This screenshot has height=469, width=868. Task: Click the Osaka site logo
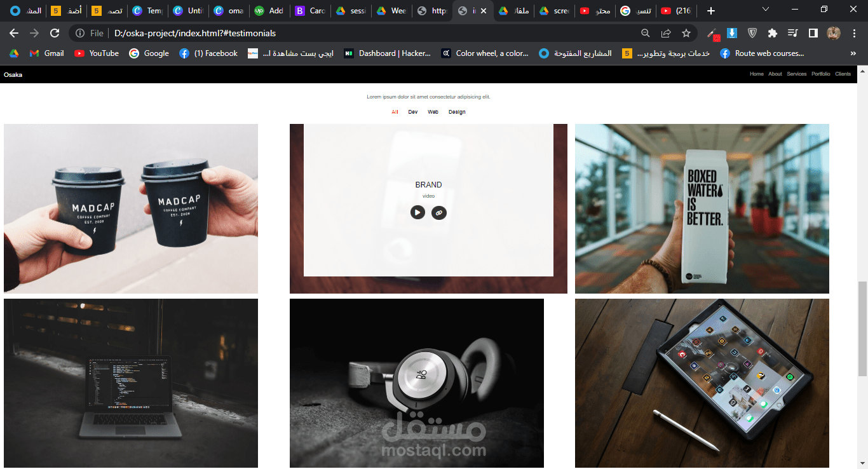click(13, 75)
